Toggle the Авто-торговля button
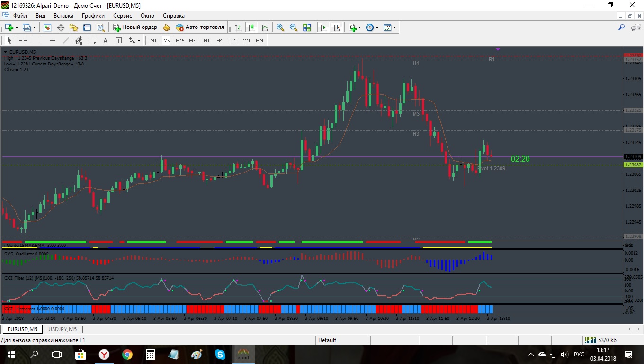Viewport: 644px width, 364px height. coord(199,27)
